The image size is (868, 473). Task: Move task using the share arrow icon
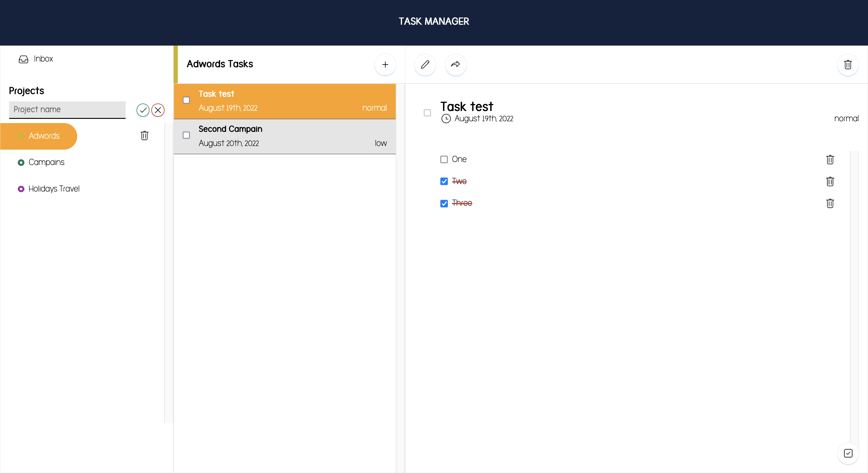[x=456, y=65]
